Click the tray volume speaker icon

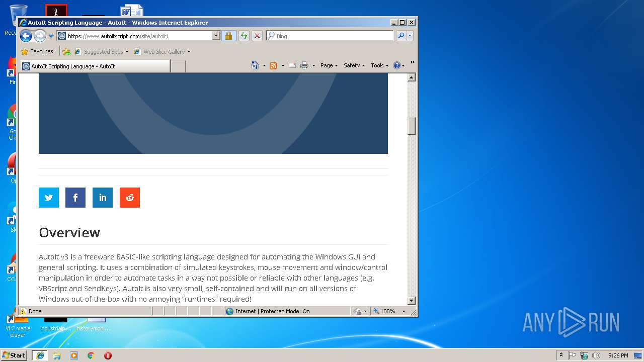coord(596,355)
